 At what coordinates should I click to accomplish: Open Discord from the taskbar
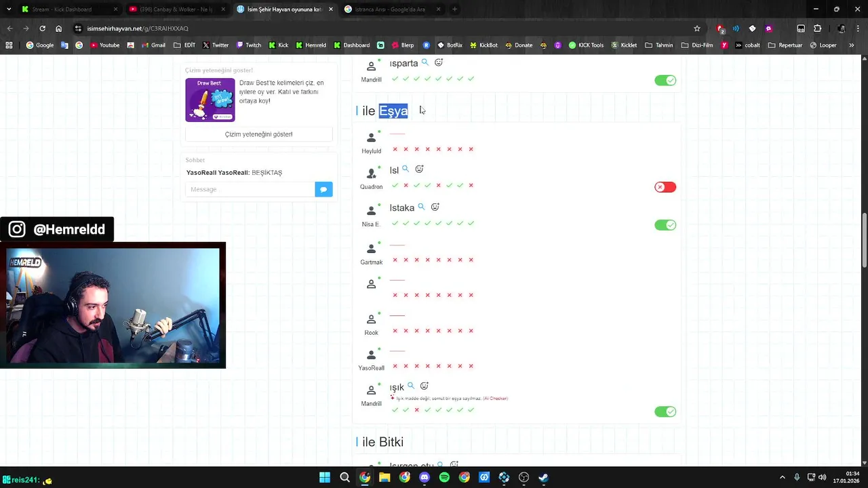[425, 477]
